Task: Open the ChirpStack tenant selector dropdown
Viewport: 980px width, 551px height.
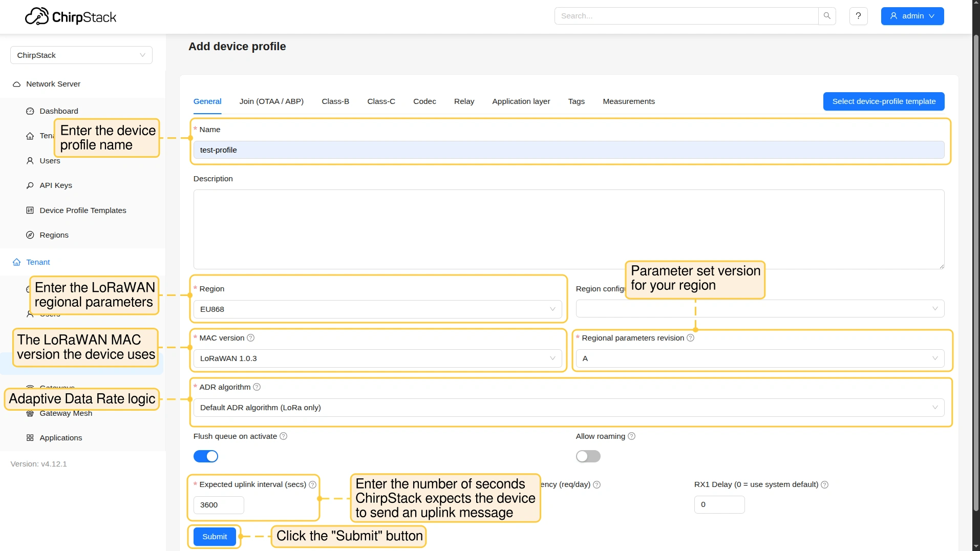Action: point(81,55)
